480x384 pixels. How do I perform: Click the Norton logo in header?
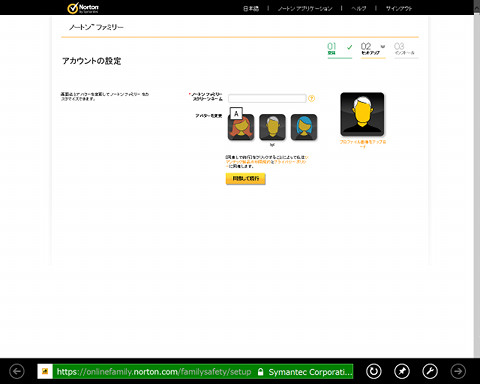coord(83,8)
